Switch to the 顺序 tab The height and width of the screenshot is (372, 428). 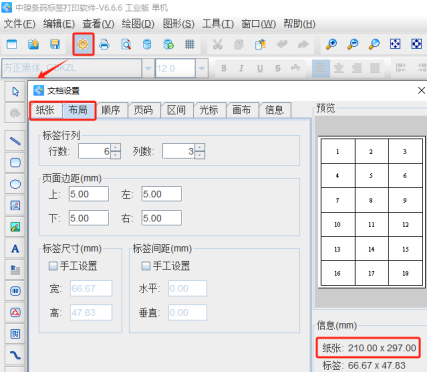click(x=111, y=110)
